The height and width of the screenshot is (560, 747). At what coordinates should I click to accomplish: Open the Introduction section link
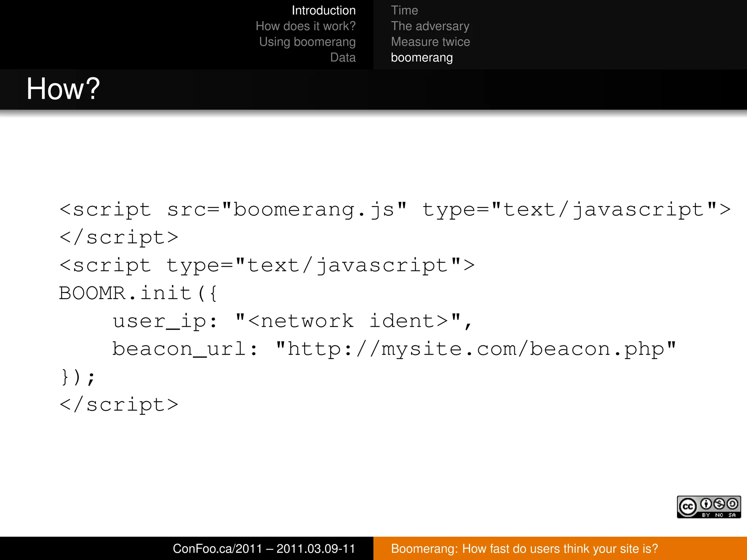324,11
